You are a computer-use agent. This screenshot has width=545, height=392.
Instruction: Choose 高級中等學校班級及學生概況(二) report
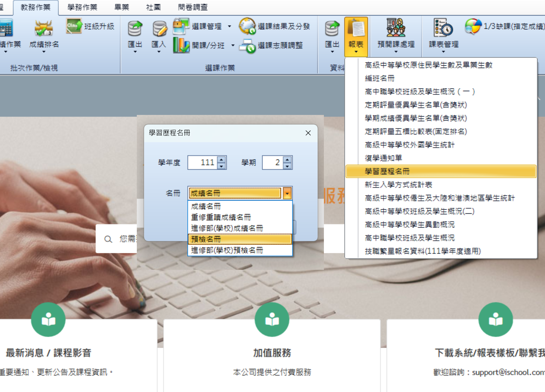[x=441, y=211]
